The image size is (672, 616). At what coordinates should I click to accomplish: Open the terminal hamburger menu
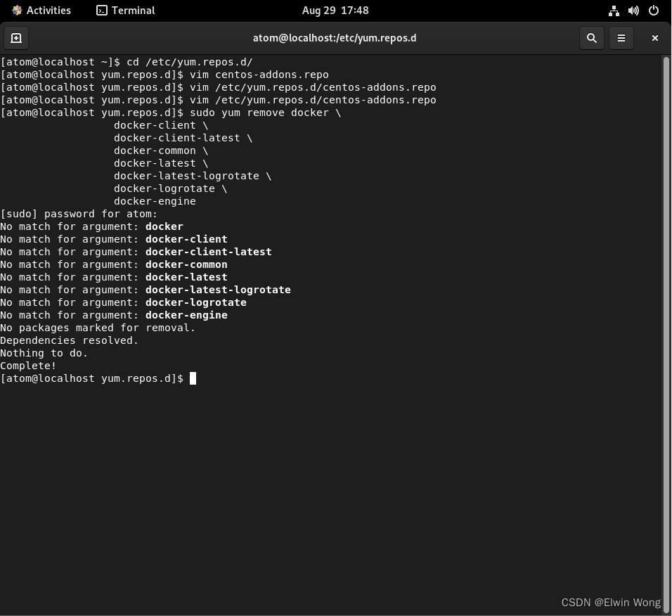(621, 38)
